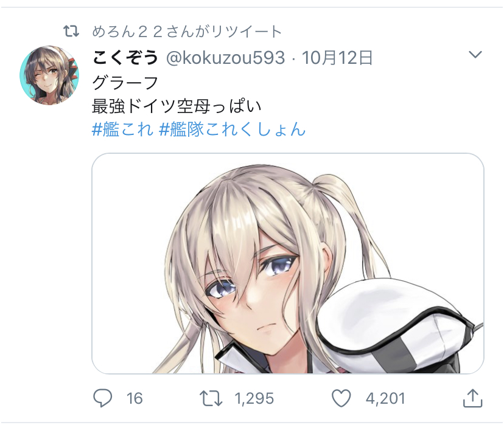The image size is (504, 425).
Task: Toggle the heart like icon
Action: click(341, 398)
